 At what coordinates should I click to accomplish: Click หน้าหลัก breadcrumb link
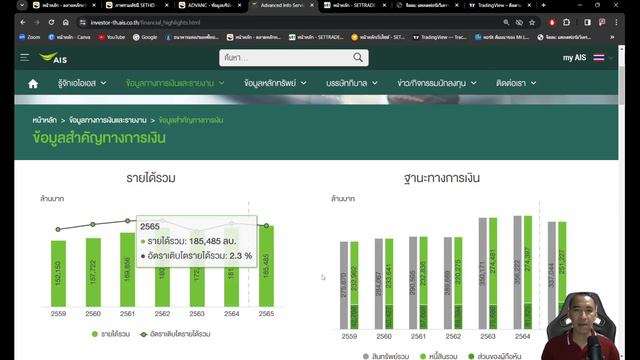coord(44,120)
